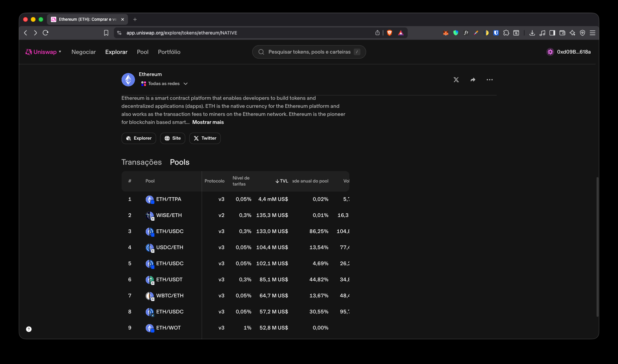
Task: Click the address bar URL
Action: coord(182,33)
